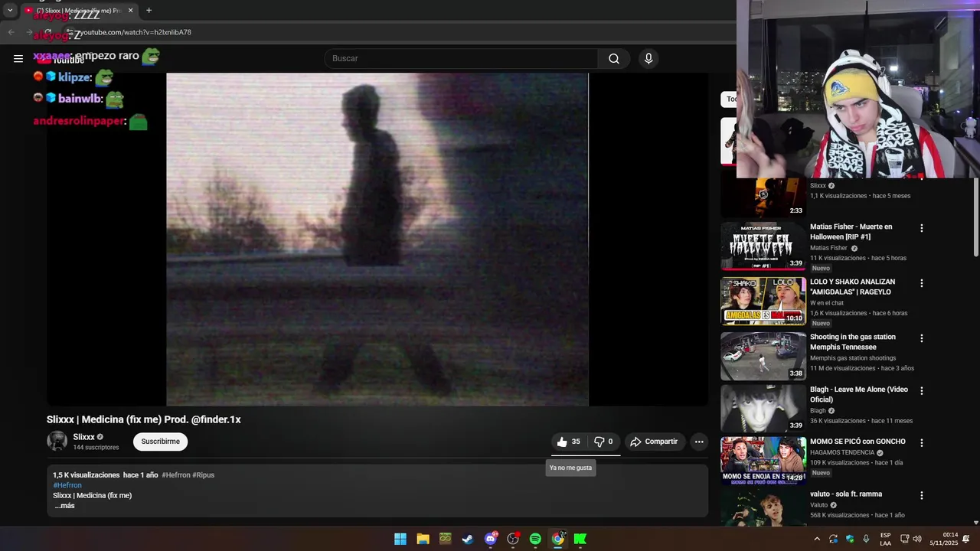Open the Slixxx channel name link
Viewport: 980px width, 551px height.
84,437
